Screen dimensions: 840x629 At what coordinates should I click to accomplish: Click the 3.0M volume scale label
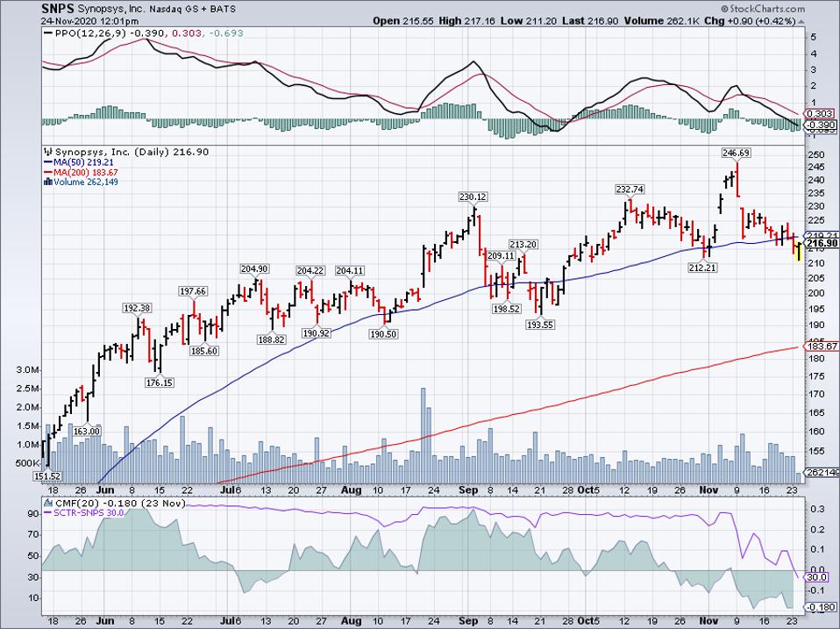coord(29,370)
